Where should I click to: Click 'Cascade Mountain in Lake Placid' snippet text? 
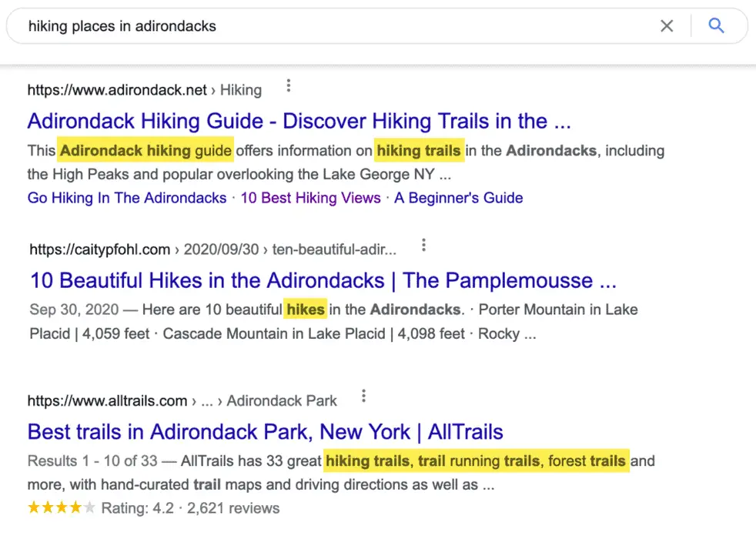[274, 333]
